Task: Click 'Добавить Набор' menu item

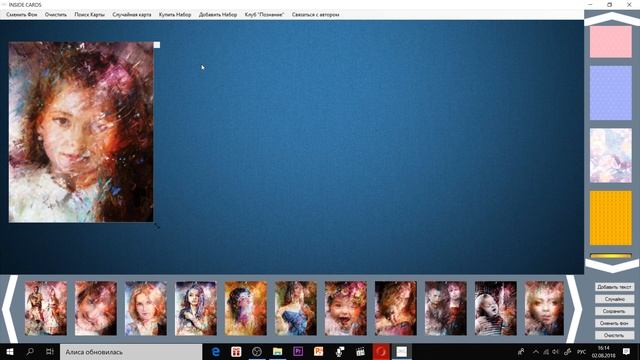Action: (x=218, y=14)
